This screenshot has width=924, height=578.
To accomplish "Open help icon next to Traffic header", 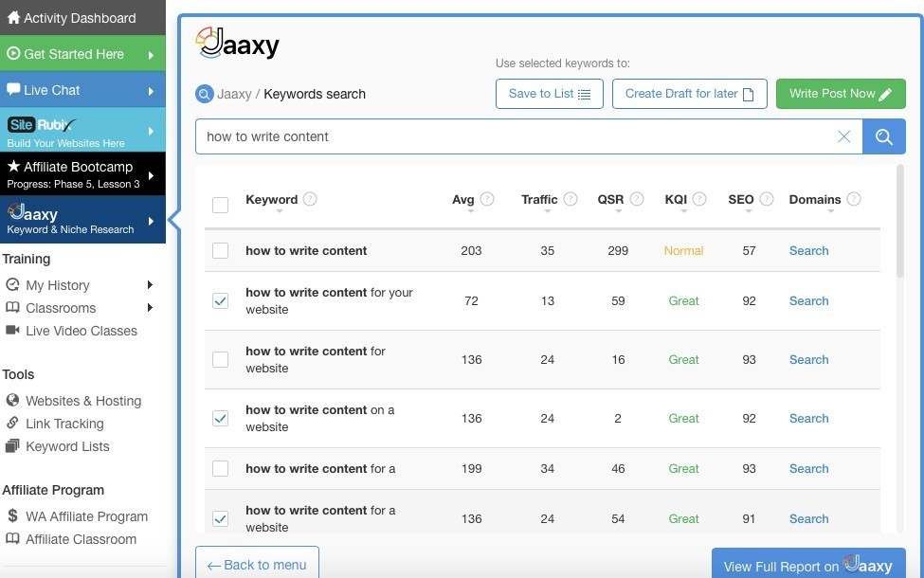I will [x=571, y=199].
